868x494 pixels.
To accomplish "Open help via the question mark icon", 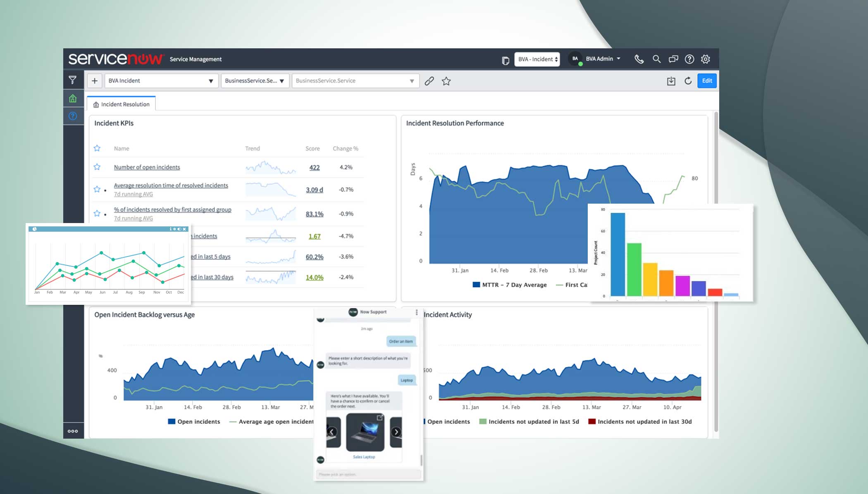I will tap(689, 59).
